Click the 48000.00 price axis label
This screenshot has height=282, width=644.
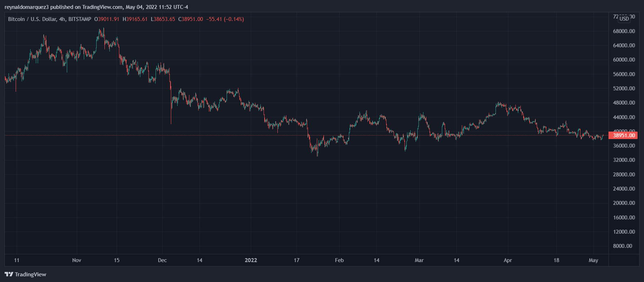pos(624,103)
